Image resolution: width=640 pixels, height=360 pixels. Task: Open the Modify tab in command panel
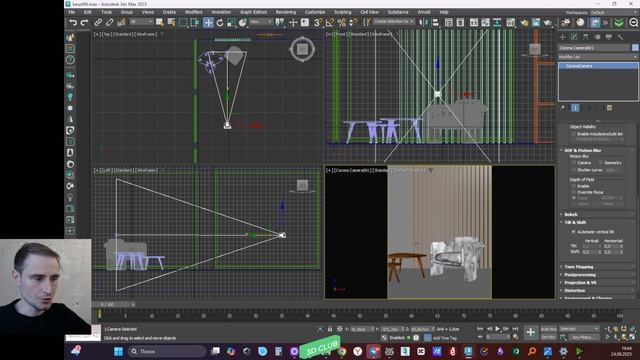pos(574,37)
